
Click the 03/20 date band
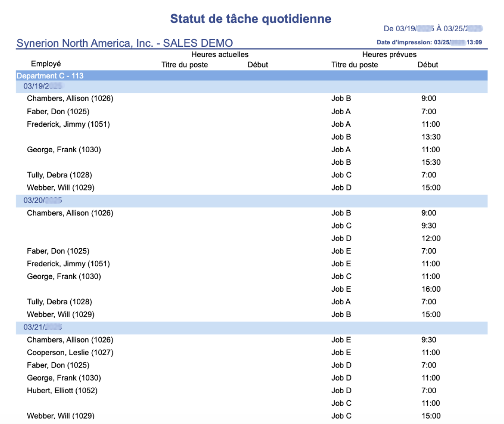(252, 201)
